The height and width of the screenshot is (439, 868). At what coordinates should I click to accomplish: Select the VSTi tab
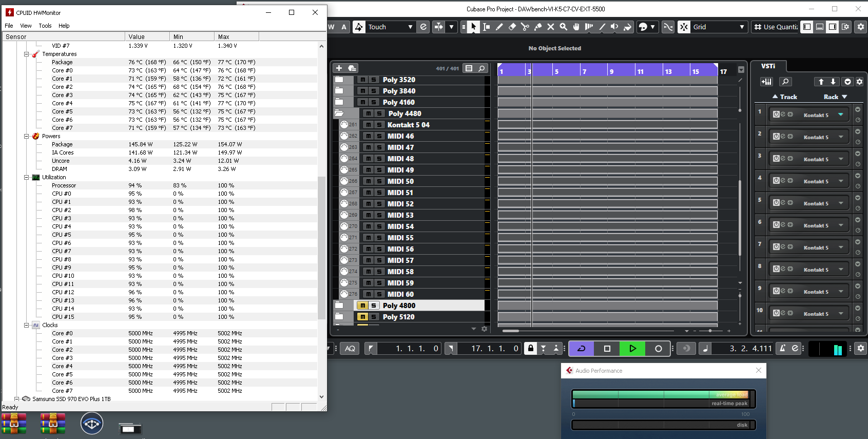pyautogui.click(x=768, y=66)
